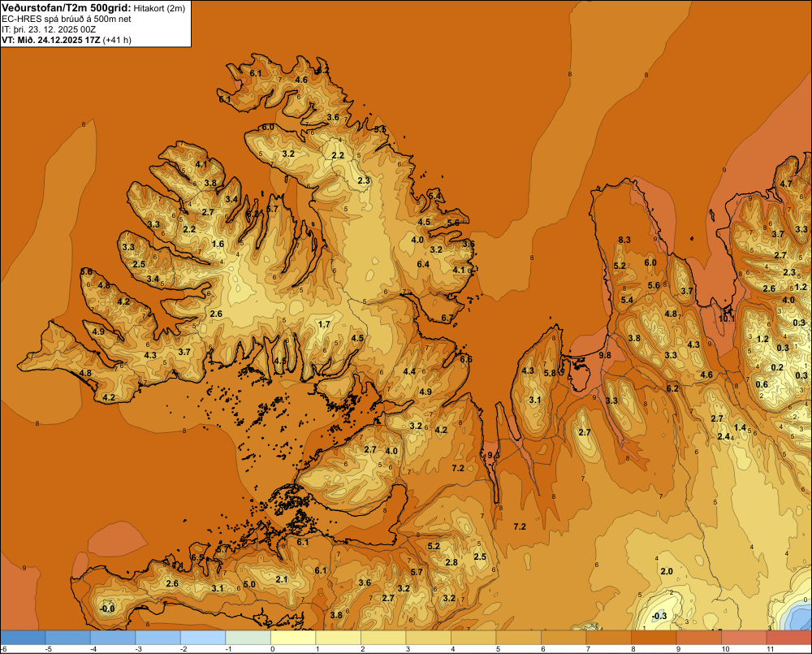This screenshot has height=654, width=812.
Task: Click the legend swatch between 6 and 7
Action: [564, 638]
